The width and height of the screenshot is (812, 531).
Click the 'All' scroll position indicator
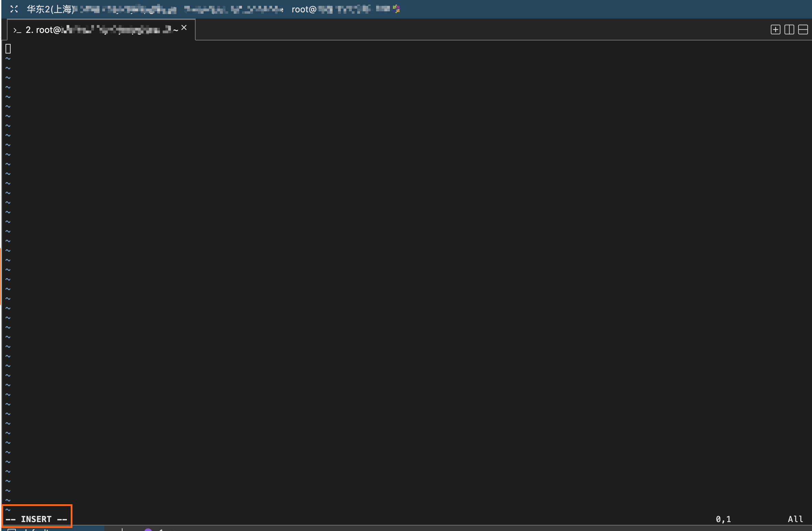click(795, 519)
